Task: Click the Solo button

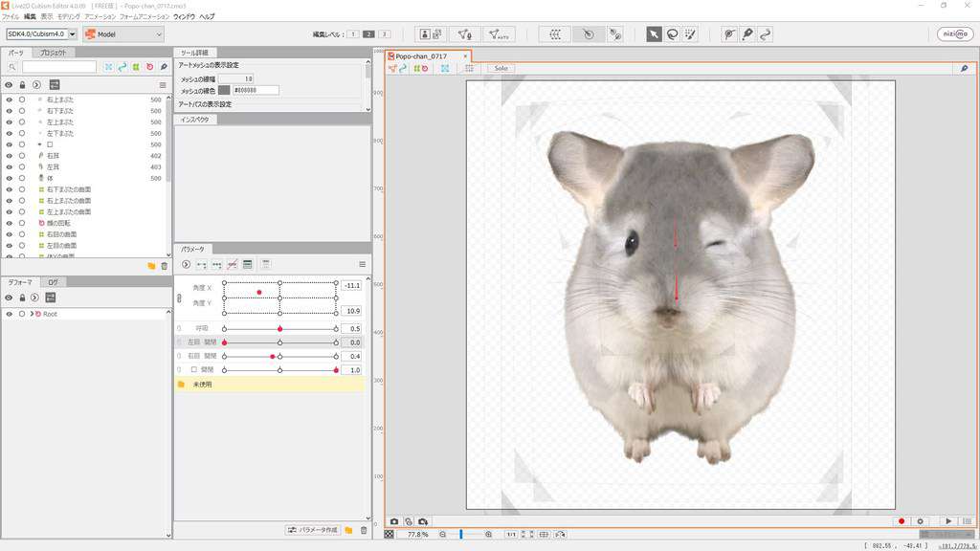Action: pos(501,68)
